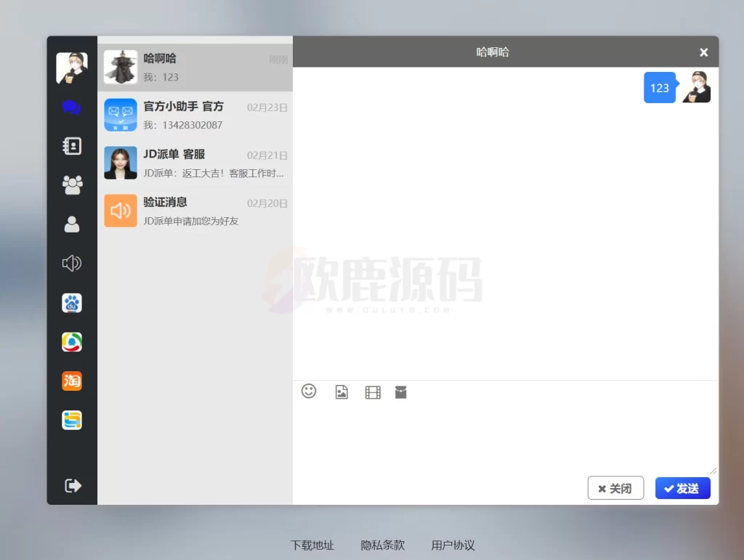
Task: Send a red envelope from the toolbar
Action: (x=400, y=391)
